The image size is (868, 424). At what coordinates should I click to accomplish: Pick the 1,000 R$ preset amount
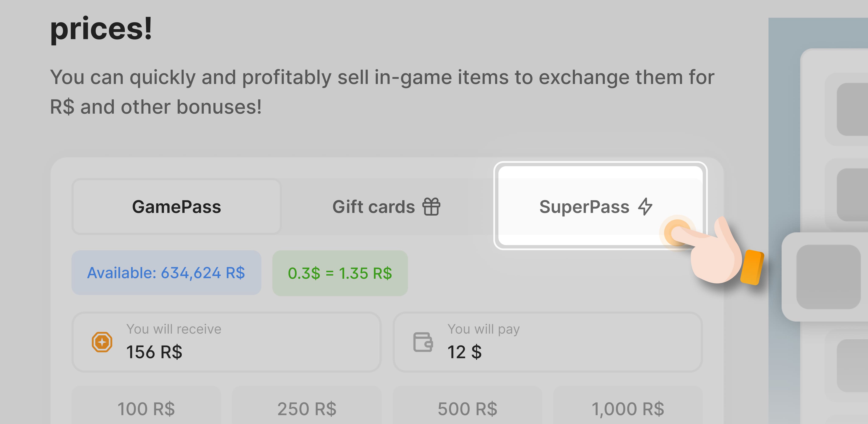pyautogui.click(x=628, y=409)
